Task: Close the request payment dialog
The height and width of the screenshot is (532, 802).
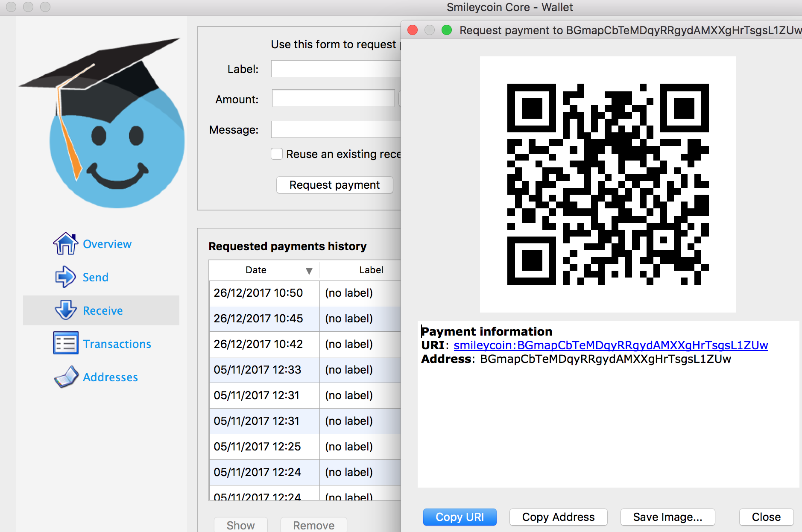Action: 766,517
